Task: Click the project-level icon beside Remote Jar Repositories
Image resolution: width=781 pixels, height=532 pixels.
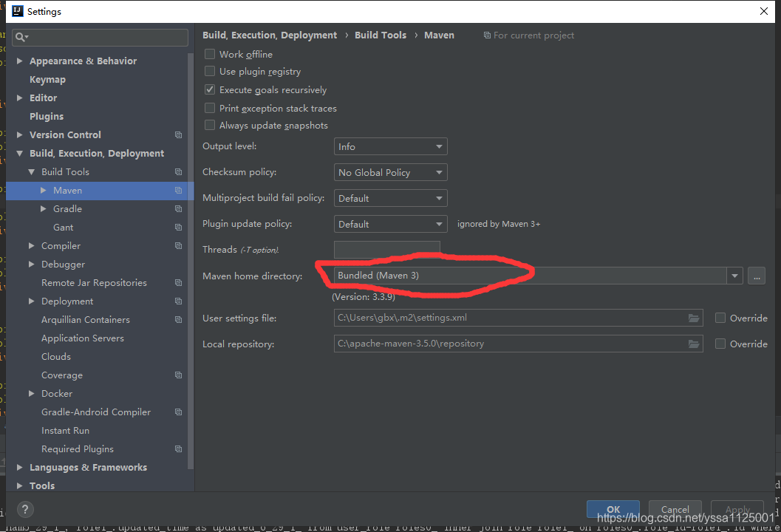Action: tap(178, 282)
